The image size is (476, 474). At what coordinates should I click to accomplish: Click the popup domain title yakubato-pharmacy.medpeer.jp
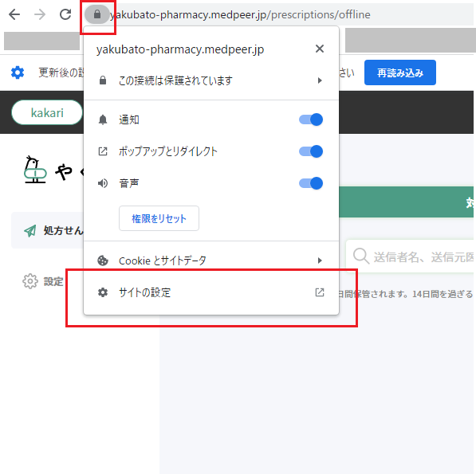tap(180, 49)
